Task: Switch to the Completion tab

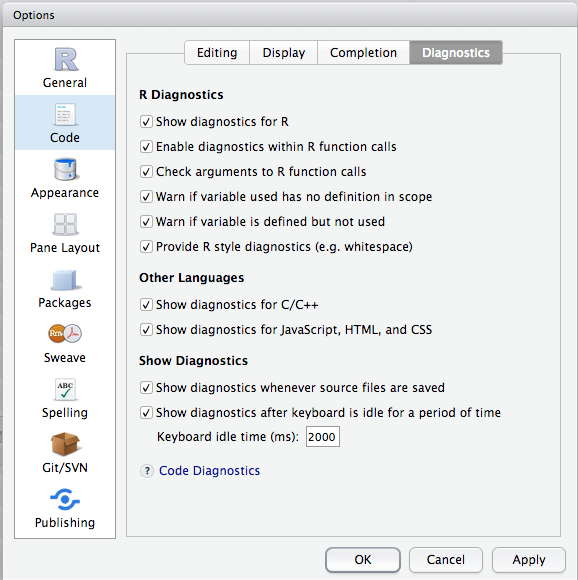Action: [364, 53]
